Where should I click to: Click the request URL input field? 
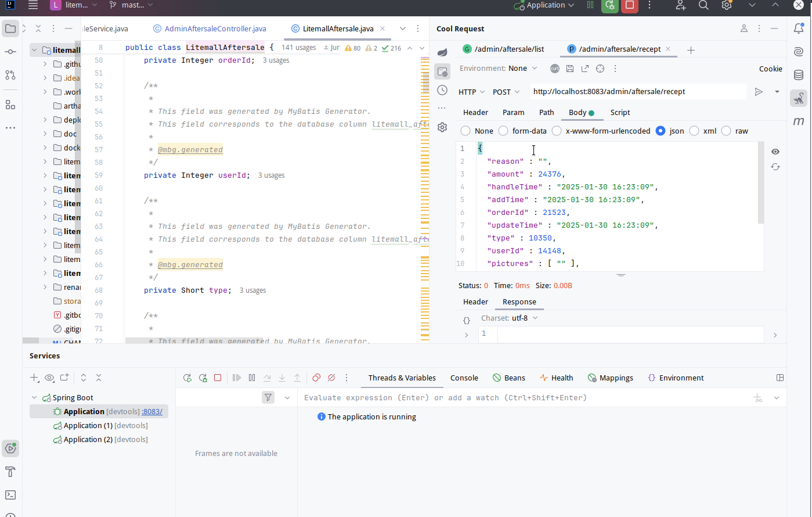(638, 92)
